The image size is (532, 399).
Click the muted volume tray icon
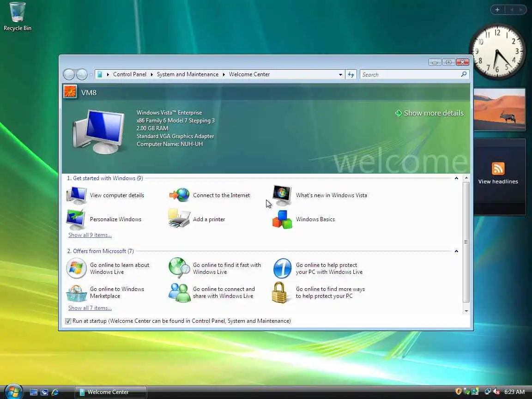[496, 392]
